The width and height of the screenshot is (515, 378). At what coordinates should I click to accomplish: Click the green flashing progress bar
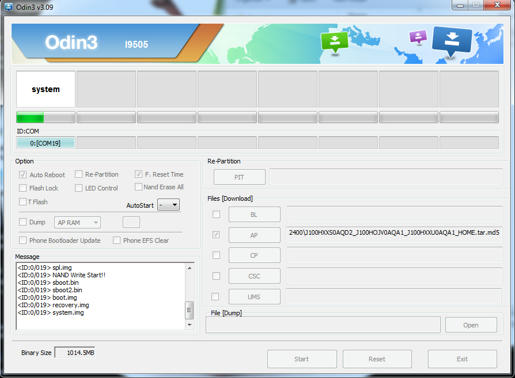tap(46, 118)
